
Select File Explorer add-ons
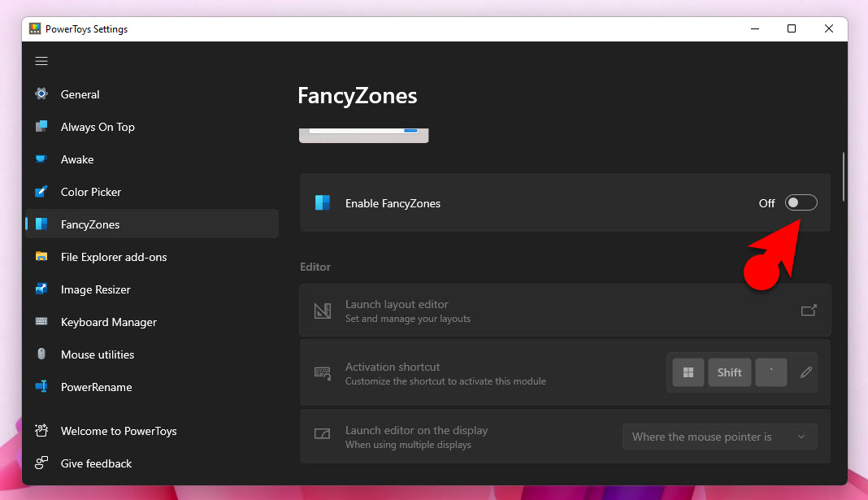click(152, 257)
